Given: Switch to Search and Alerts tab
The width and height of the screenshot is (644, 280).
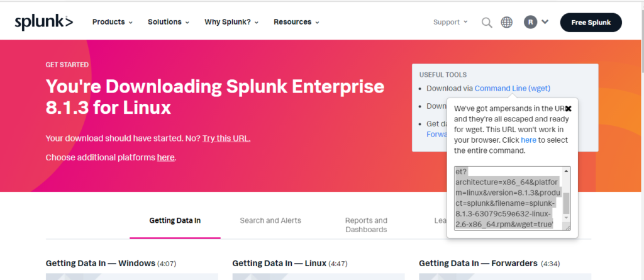Looking at the screenshot, I should [270, 220].
